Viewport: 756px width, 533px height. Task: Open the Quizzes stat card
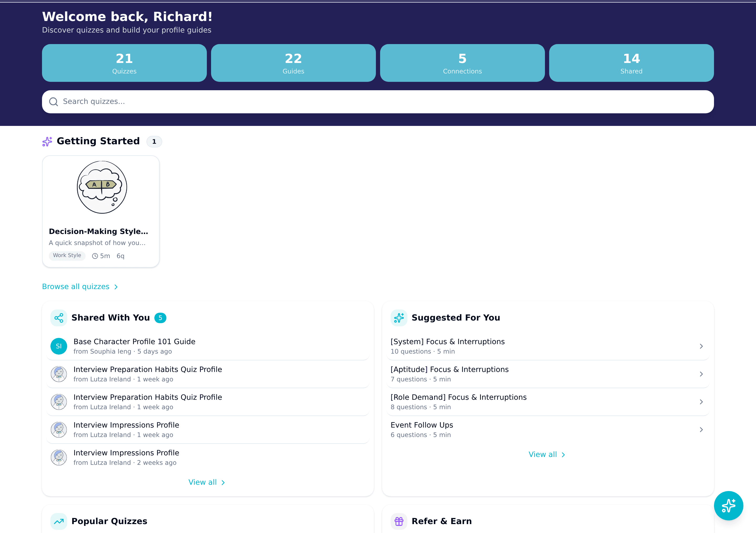coord(124,63)
